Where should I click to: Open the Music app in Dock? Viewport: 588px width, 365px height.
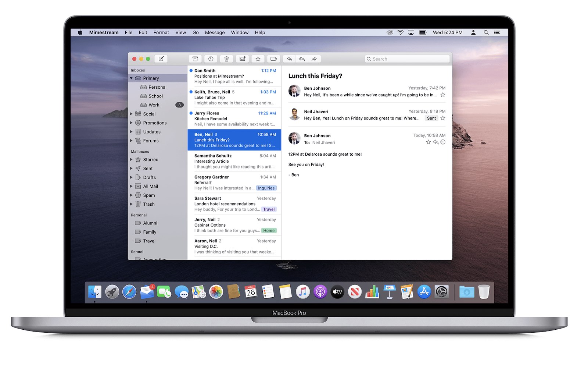click(303, 292)
